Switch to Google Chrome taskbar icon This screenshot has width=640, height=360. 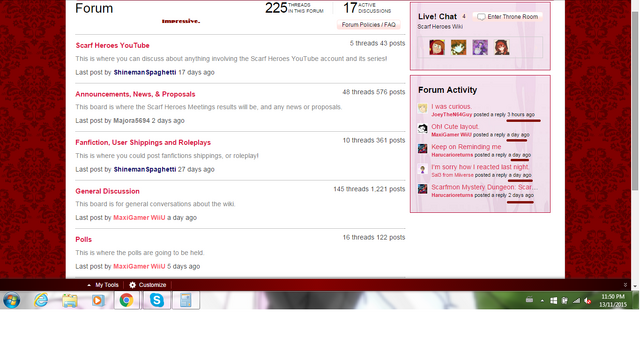coord(127,300)
